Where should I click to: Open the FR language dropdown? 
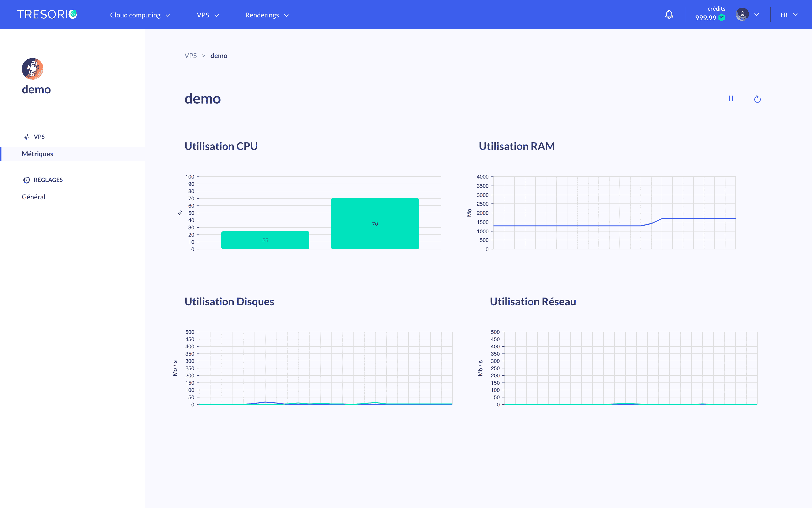click(x=789, y=15)
